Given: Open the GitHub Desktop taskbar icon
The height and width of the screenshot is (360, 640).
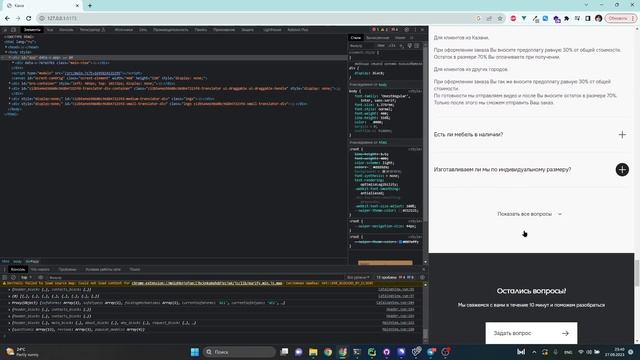Looking at the screenshot, I should click(387, 352).
